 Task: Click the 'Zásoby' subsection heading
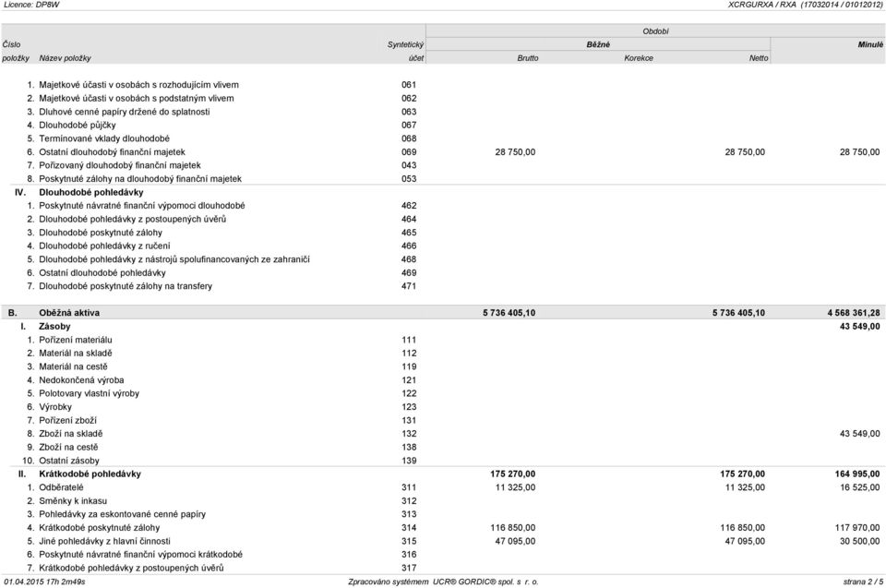(54, 326)
